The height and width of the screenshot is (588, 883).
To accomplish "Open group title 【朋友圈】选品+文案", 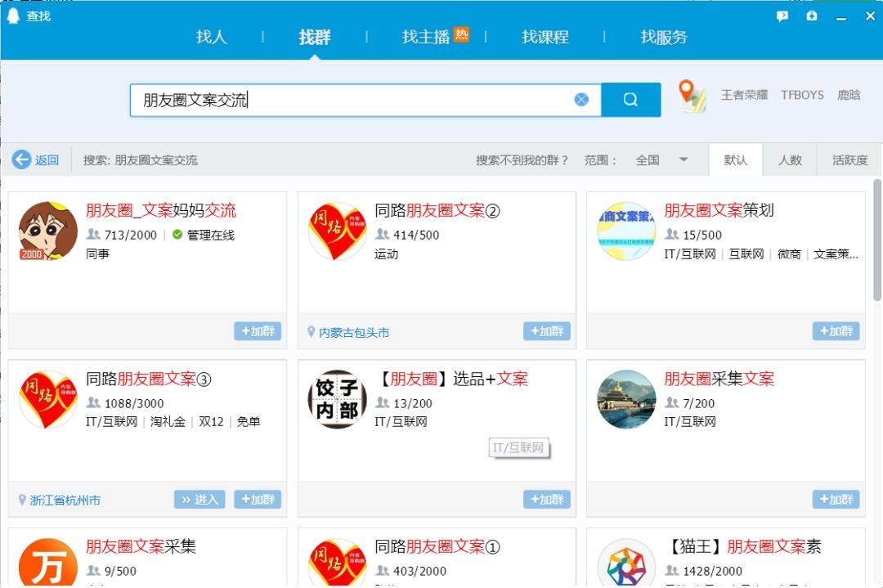I will tap(451, 379).
